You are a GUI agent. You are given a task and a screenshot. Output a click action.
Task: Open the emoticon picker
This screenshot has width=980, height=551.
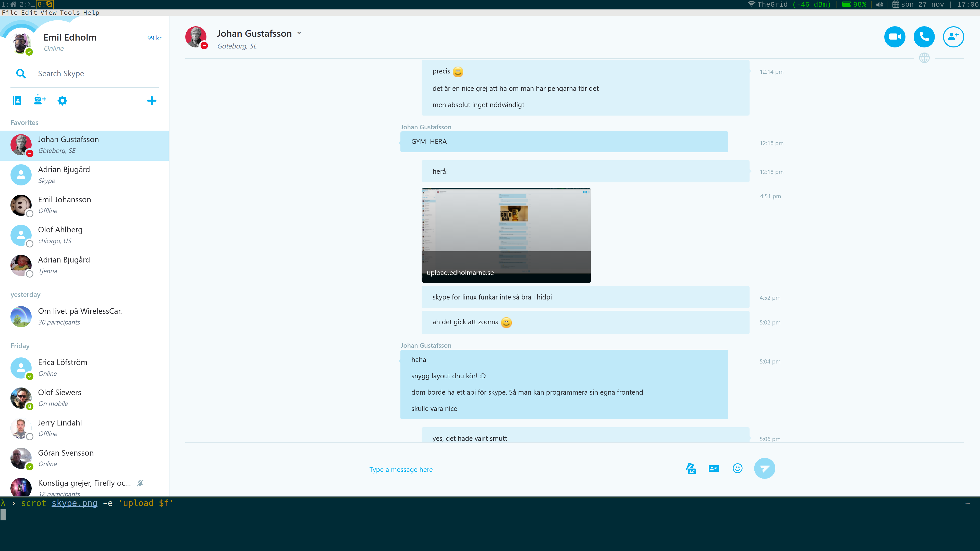pyautogui.click(x=737, y=468)
